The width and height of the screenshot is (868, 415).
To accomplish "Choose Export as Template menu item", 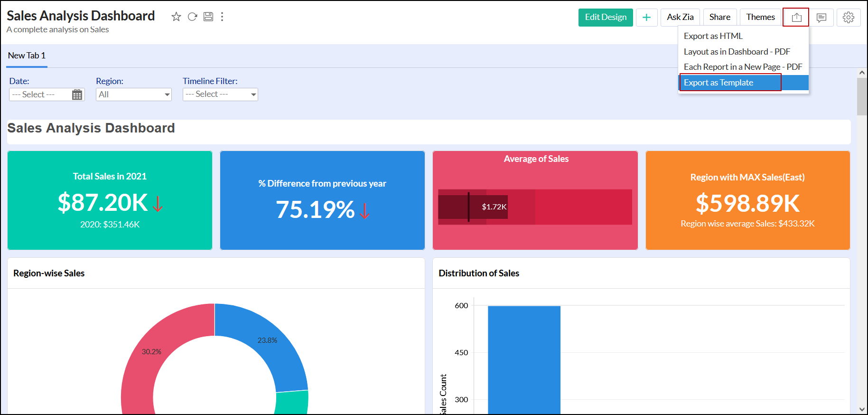I will [719, 83].
